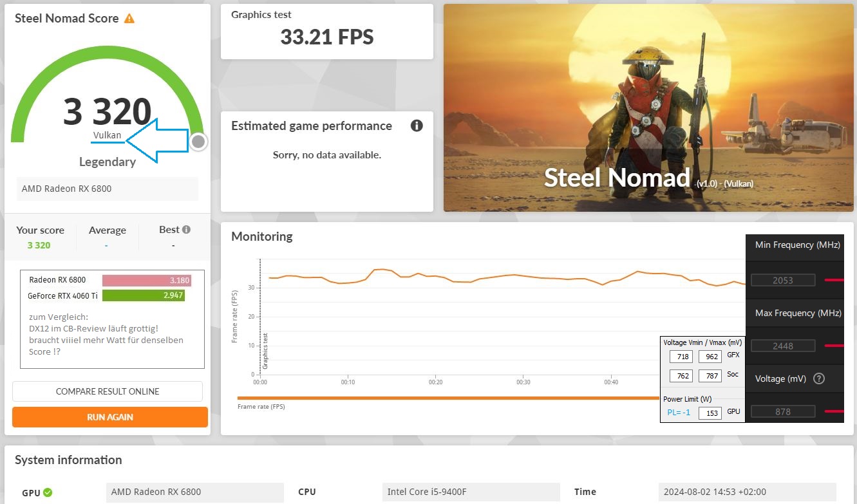Click the Vulkan label under the score
Image resolution: width=857 pixels, height=504 pixels.
107,135
